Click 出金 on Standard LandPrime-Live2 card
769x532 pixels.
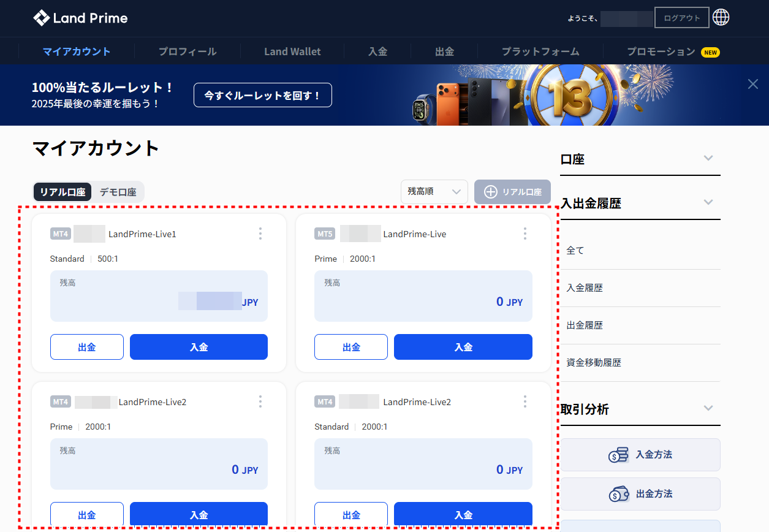pos(351,515)
